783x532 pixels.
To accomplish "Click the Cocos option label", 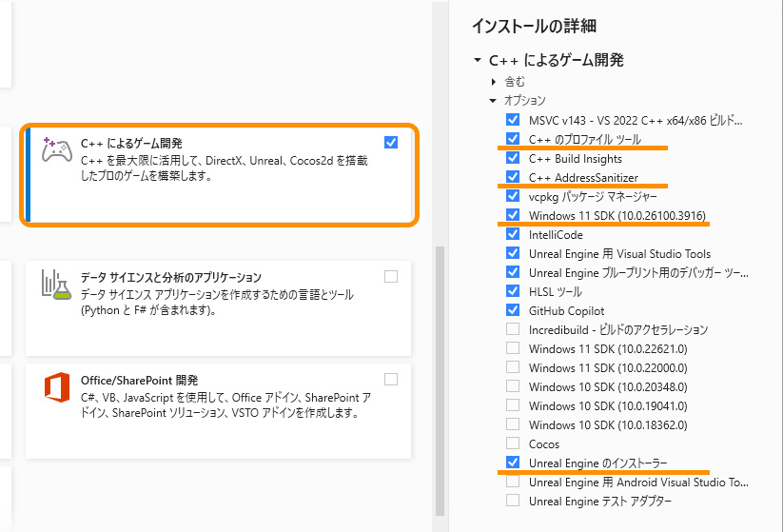I will click(544, 444).
